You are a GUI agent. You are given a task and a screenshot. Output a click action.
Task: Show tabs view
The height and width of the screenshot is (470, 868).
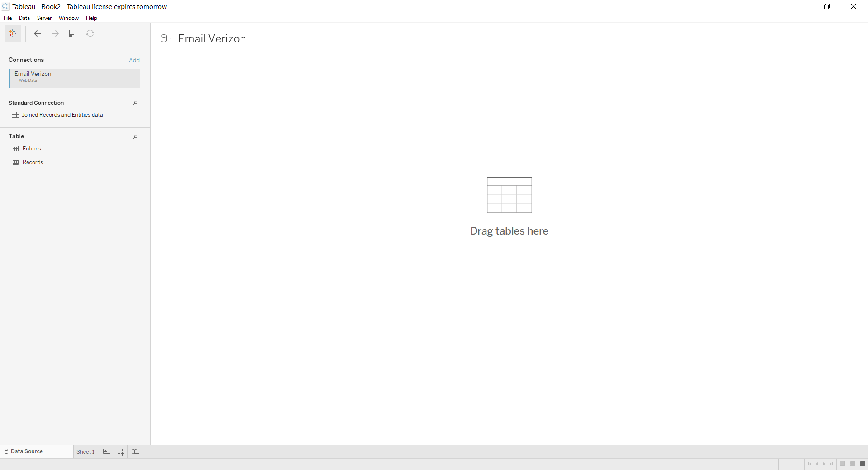pyautogui.click(x=863, y=464)
